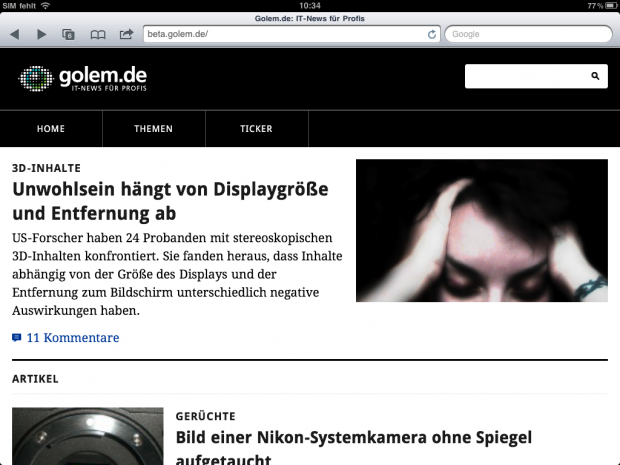Reload the page with the refresh icon

coord(432,34)
